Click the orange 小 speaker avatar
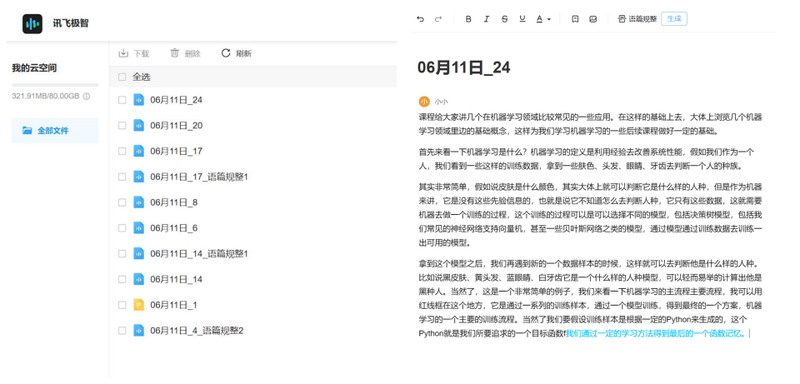 pos(424,101)
